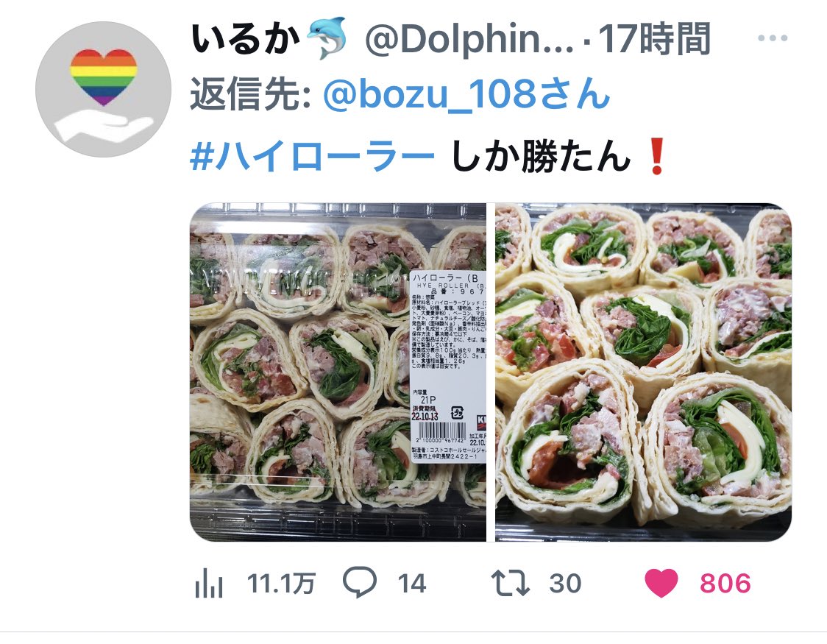This screenshot has height=644, width=827.
Task: Open the #ハイローラー hashtag link
Action: pyautogui.click(x=312, y=156)
